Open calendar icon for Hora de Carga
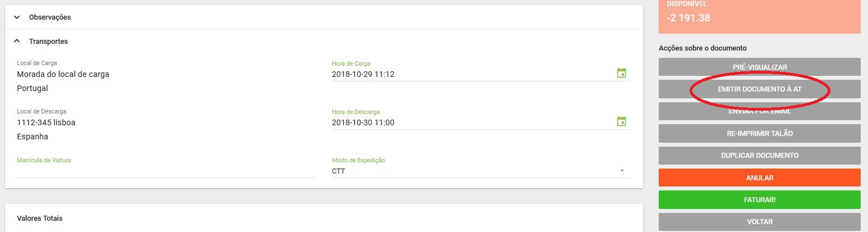Screen dimensions: 868x232 [x=621, y=73]
